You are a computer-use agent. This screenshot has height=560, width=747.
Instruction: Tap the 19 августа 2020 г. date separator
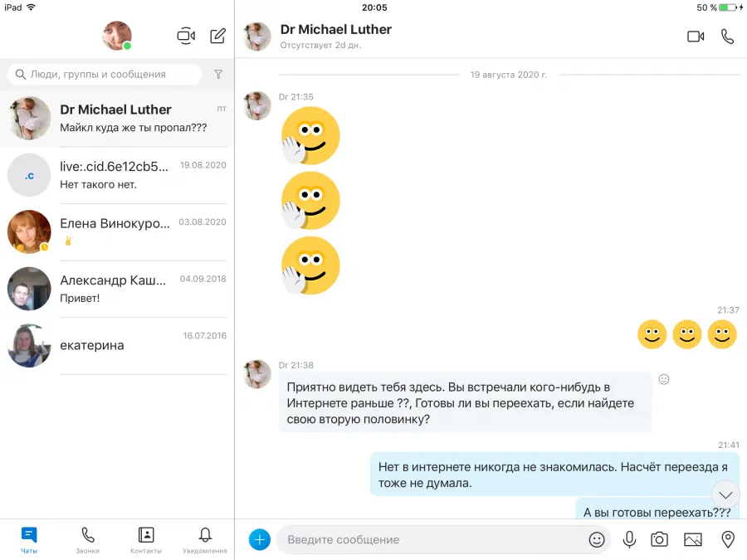[x=509, y=75]
